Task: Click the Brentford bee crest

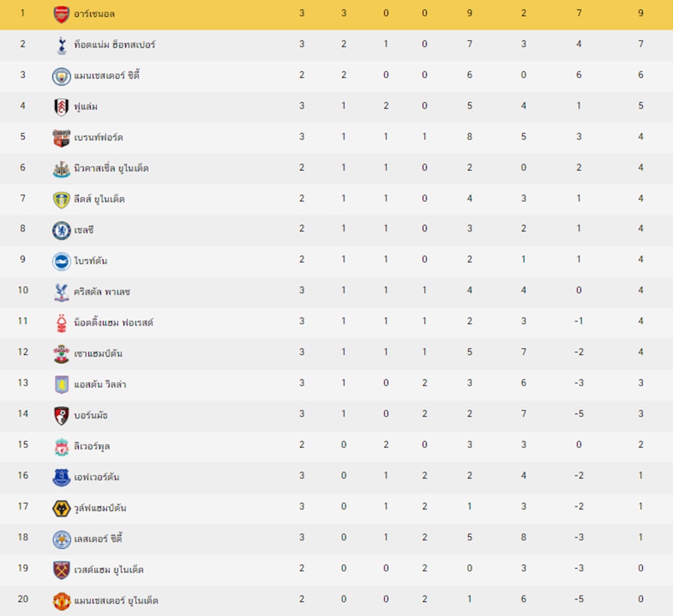Action: 61,138
